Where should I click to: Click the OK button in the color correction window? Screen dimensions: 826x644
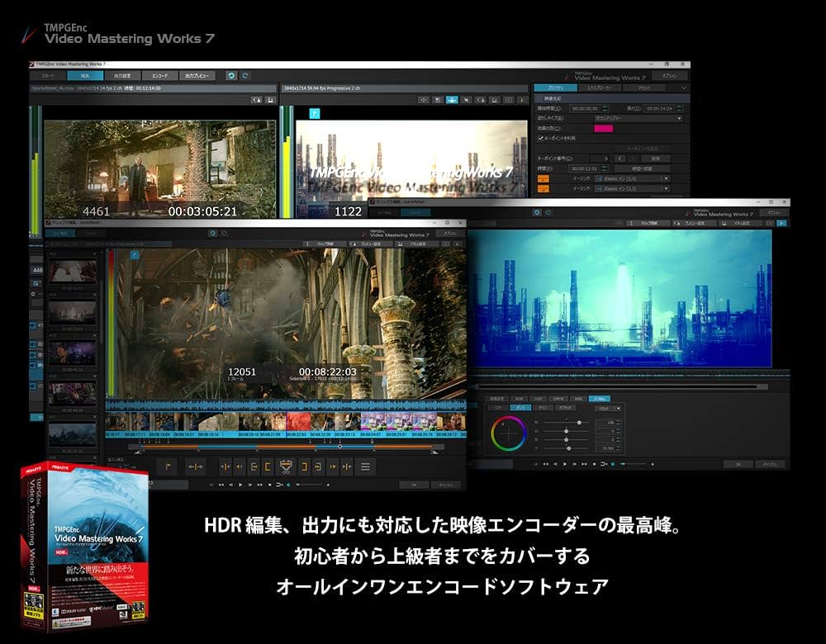click(738, 463)
